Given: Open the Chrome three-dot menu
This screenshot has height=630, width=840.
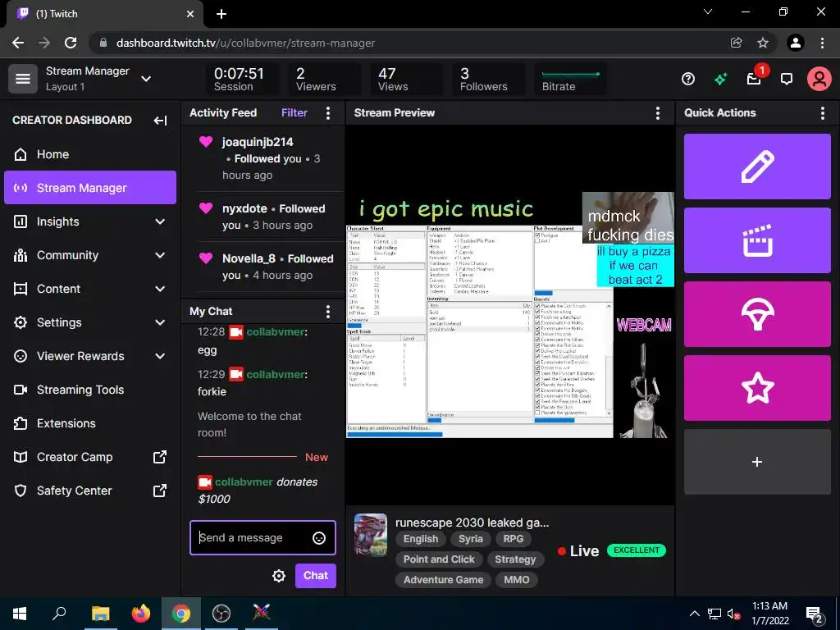Looking at the screenshot, I should coord(822,43).
